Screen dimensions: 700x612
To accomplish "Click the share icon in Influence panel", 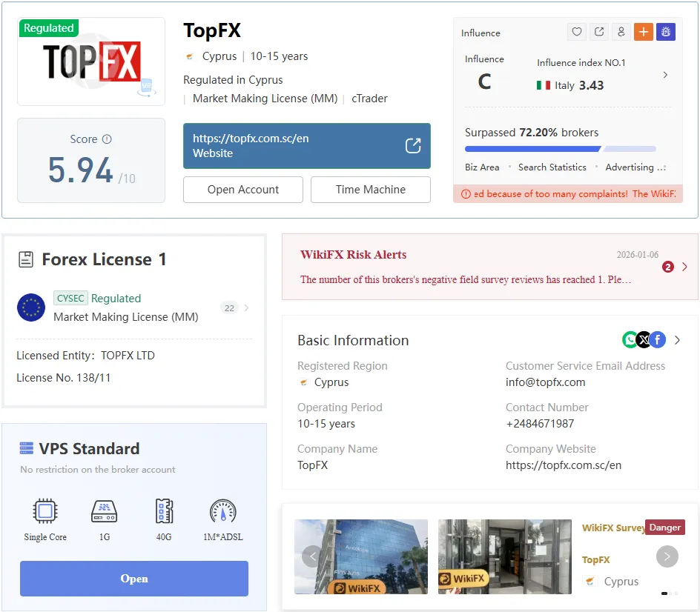I will click(x=599, y=32).
